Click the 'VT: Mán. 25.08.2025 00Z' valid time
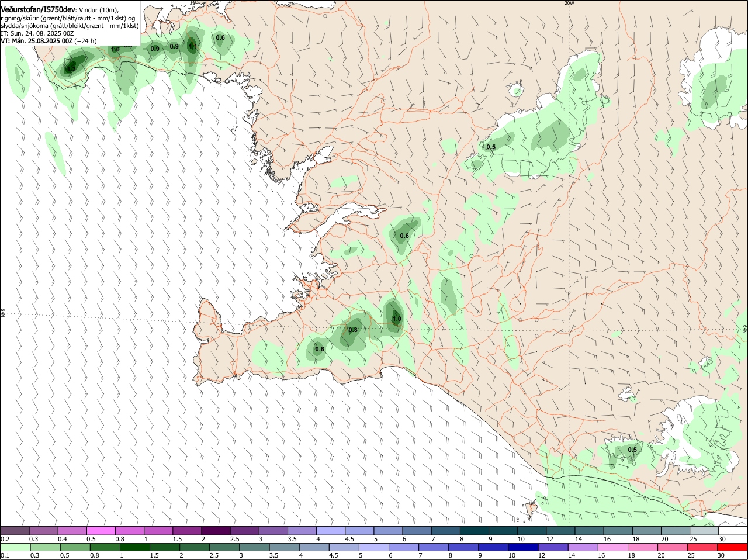The height and width of the screenshot is (560, 748). pos(37,41)
